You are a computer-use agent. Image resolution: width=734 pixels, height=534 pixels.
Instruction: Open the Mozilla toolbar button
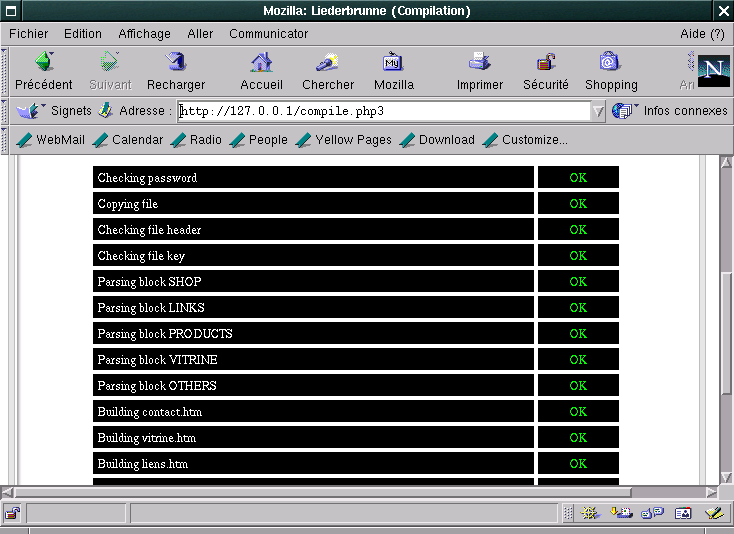(x=393, y=70)
